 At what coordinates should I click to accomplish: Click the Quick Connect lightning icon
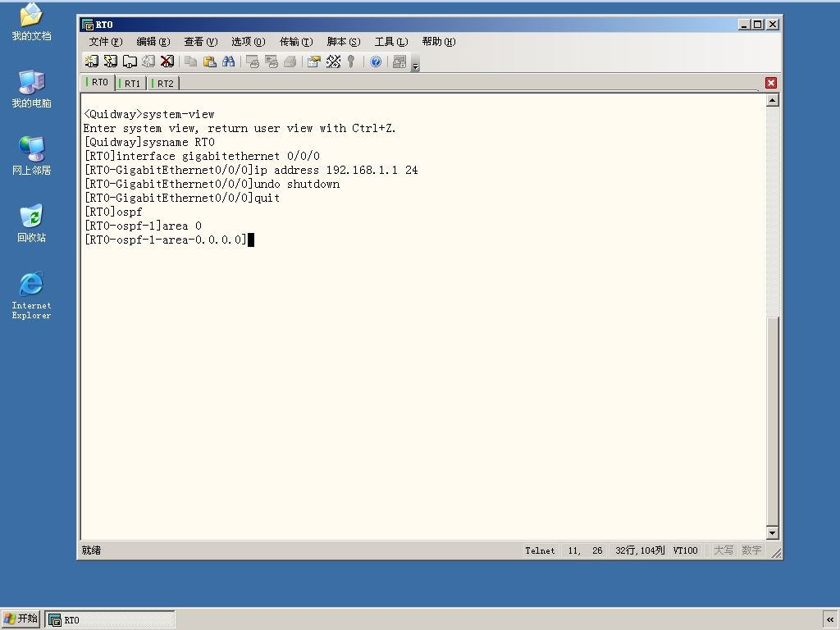click(111, 62)
